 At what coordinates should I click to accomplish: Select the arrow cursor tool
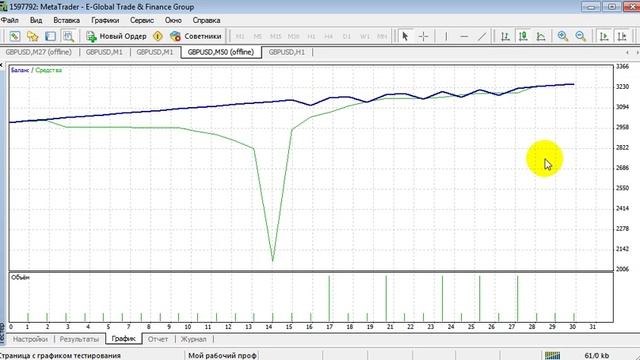405,36
